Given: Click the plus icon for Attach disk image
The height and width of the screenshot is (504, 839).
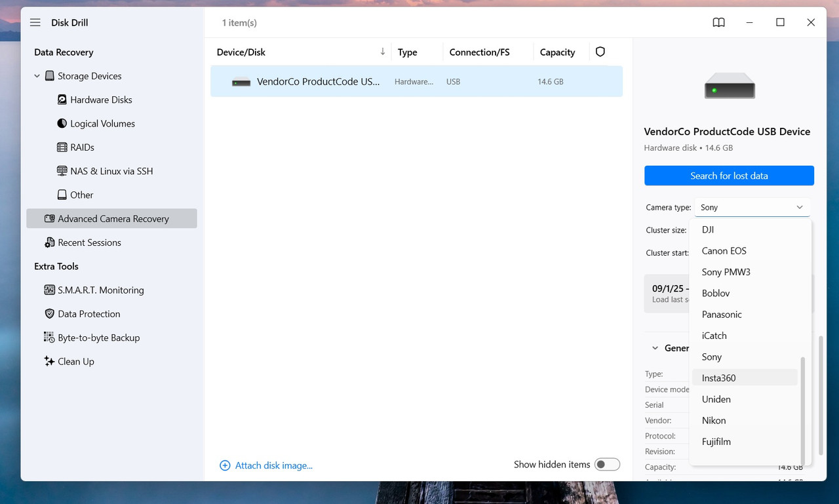Looking at the screenshot, I should tap(225, 465).
